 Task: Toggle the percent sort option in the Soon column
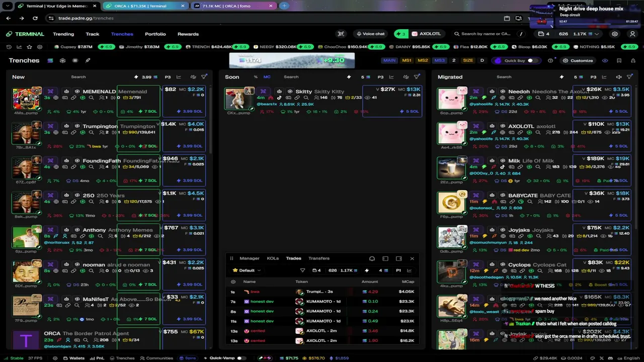pos(256,77)
